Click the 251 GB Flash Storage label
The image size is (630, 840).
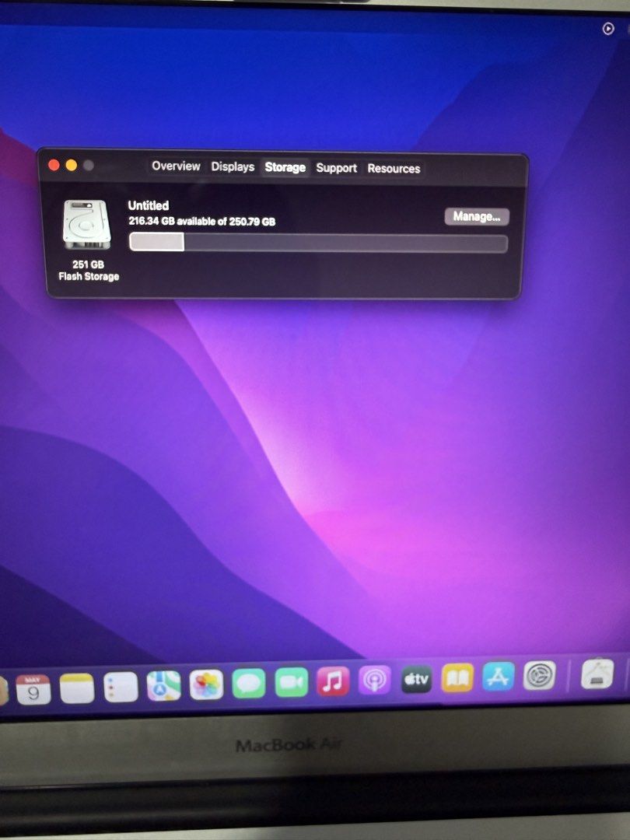[89, 271]
